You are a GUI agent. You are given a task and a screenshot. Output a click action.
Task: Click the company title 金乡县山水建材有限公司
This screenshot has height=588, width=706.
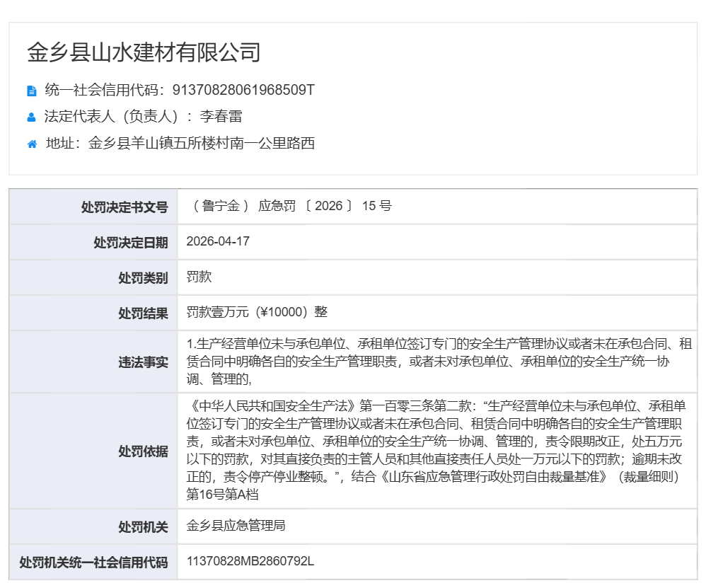[x=144, y=52]
